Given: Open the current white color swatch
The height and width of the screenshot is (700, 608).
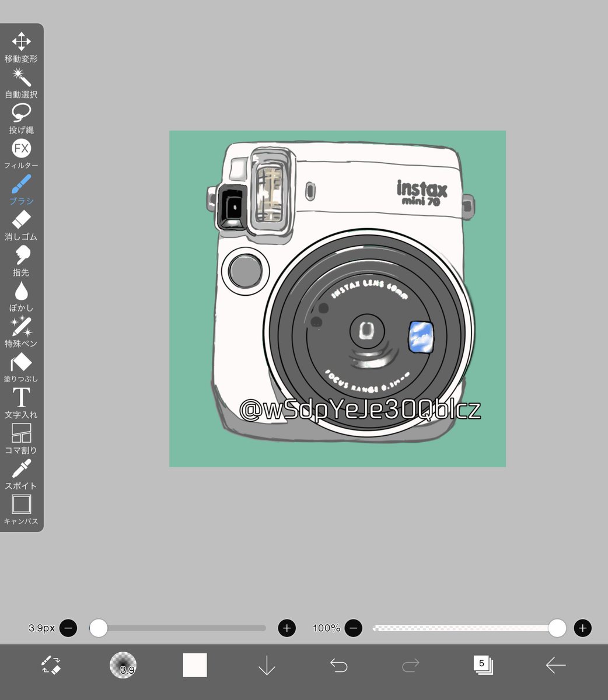Looking at the screenshot, I should (195, 665).
